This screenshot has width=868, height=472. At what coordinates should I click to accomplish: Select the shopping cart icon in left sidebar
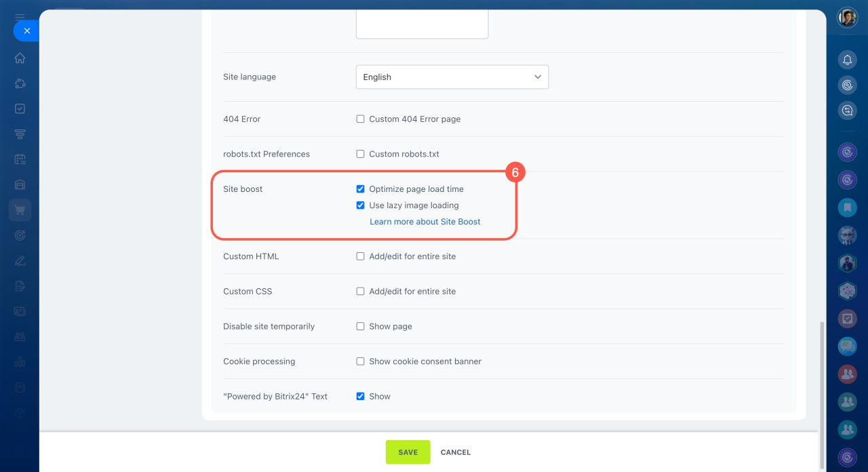click(x=20, y=210)
